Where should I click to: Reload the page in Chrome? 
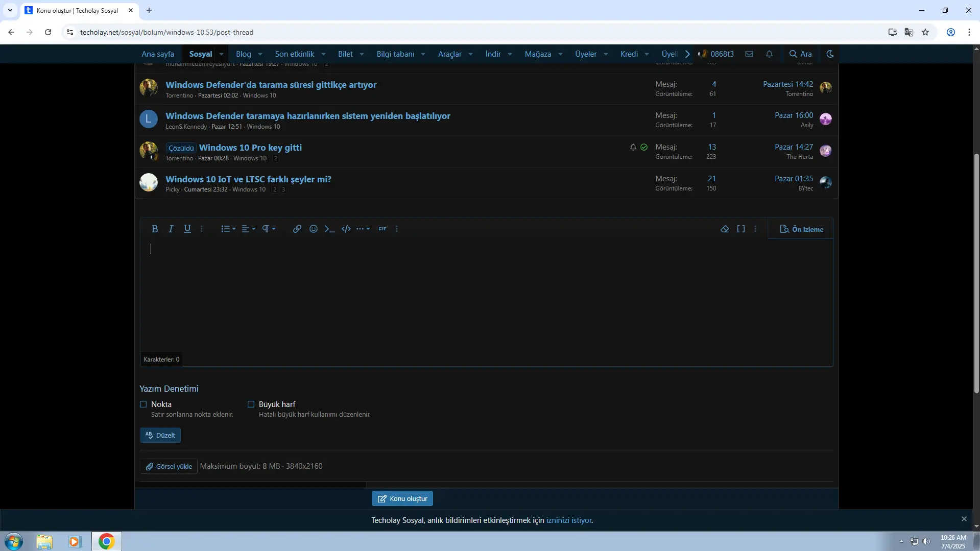tap(48, 32)
